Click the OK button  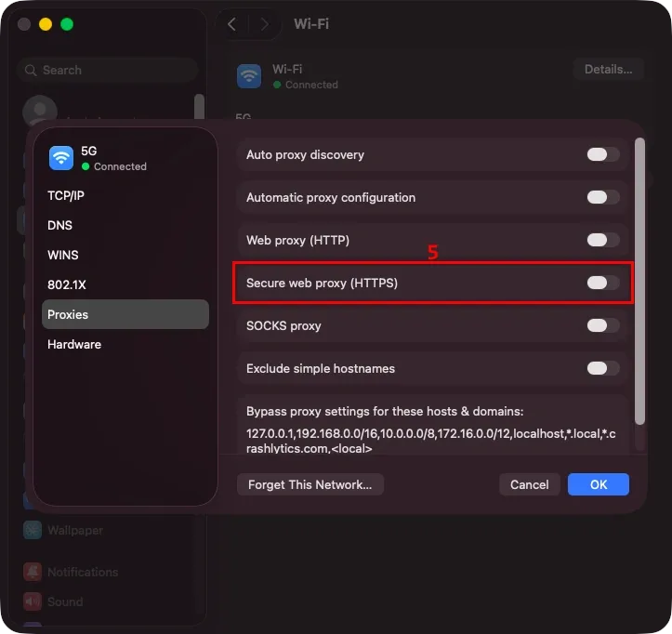[599, 484]
